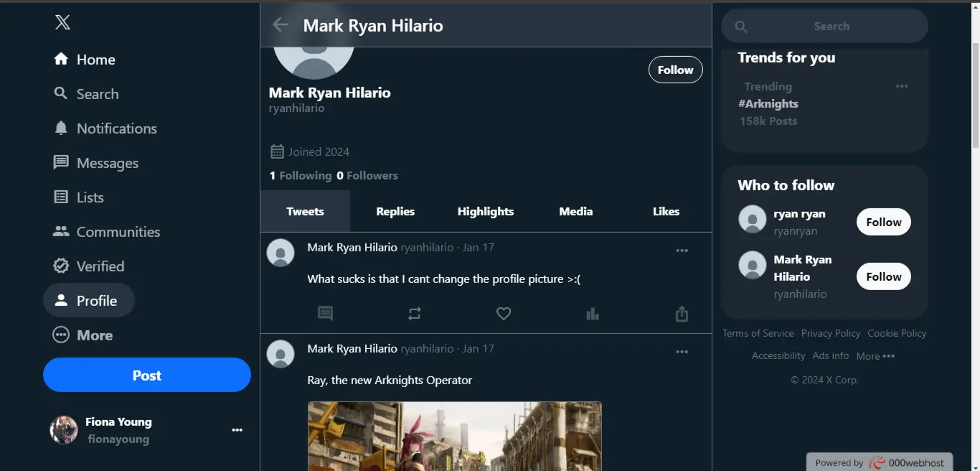Follow ryan ryan in Who to follow
Viewport: 980px width, 471px height.
pos(883,222)
